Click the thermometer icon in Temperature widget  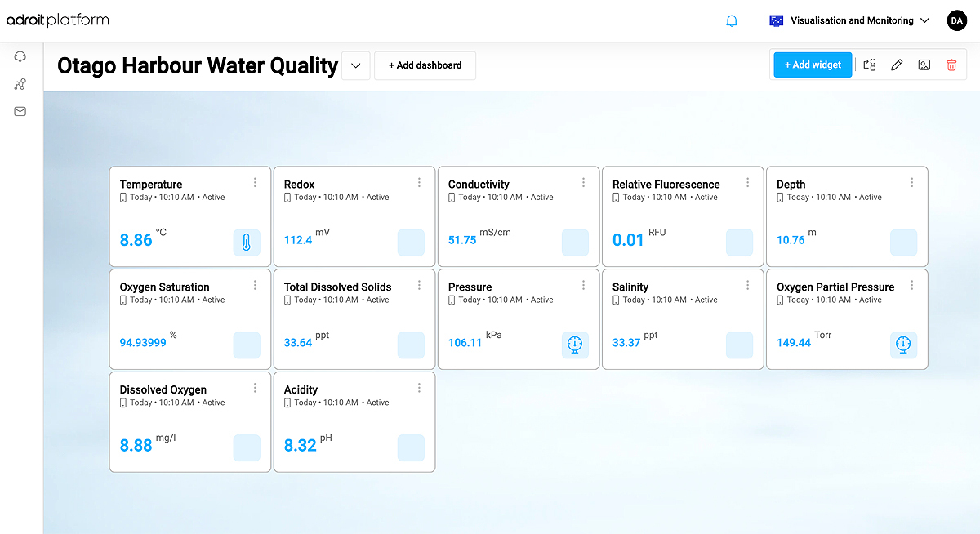tap(247, 243)
